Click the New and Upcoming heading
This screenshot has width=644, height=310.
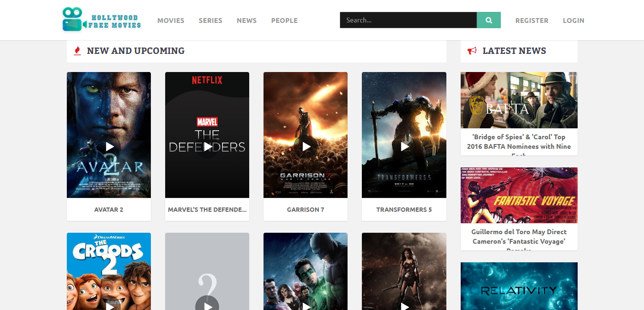pyautogui.click(x=136, y=51)
